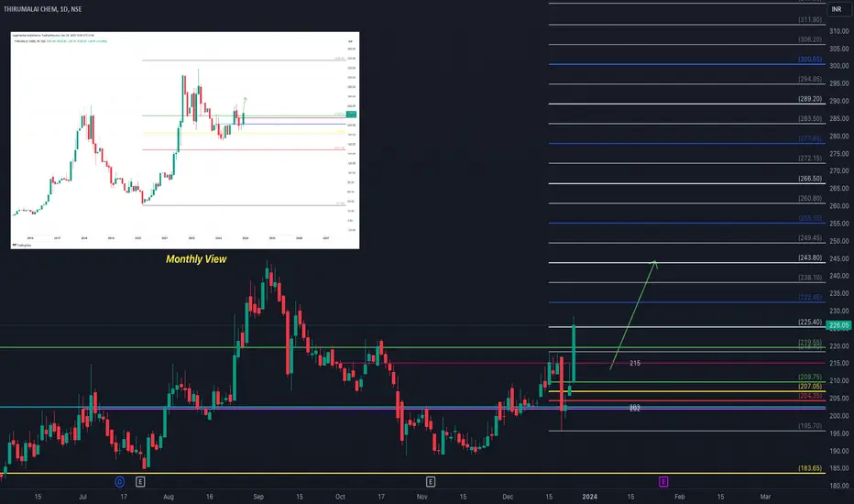Click the yellow Monthly View caption
854x504 pixels.
pyautogui.click(x=196, y=259)
